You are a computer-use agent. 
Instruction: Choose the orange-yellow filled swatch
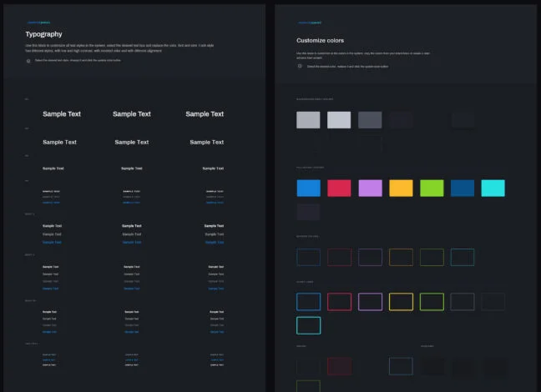point(401,188)
